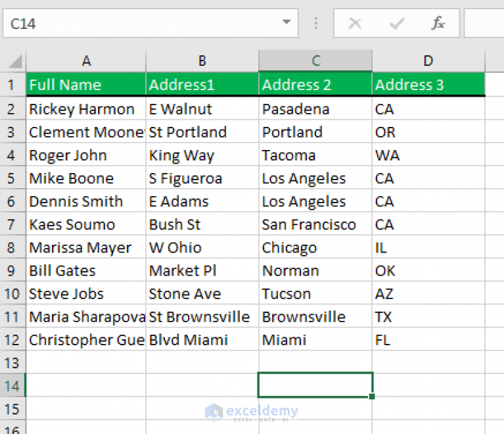The image size is (504, 434).
Task: Select the Rickey Harmon cell
Action: click(86, 108)
